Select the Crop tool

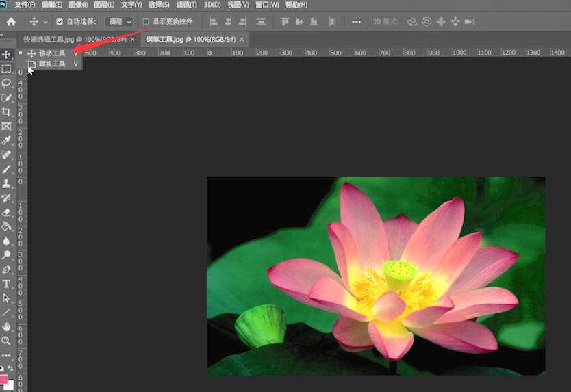[x=6, y=112]
